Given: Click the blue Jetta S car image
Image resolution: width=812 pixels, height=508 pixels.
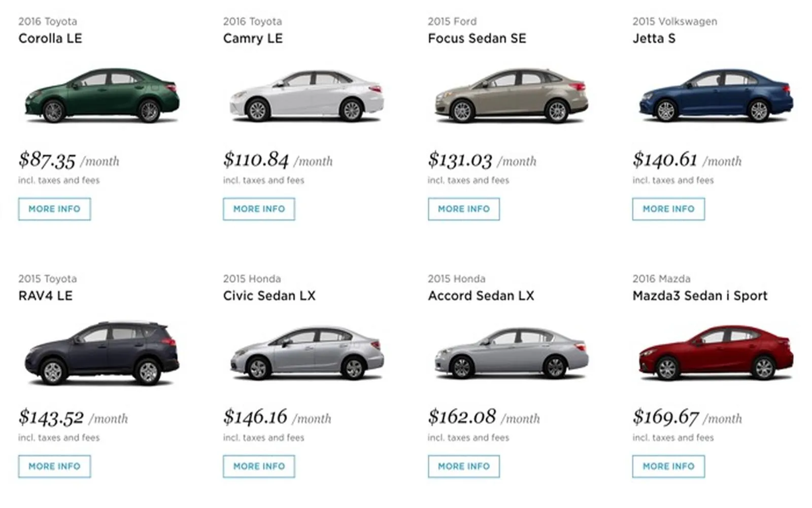Looking at the screenshot, I should coord(716,96).
